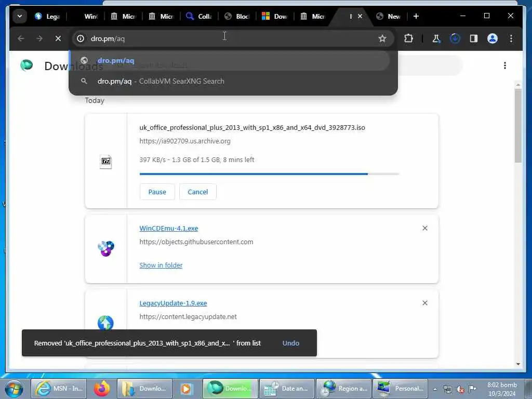Open Downloads page three-dot menu
This screenshot has width=532, height=399.
coord(505,65)
